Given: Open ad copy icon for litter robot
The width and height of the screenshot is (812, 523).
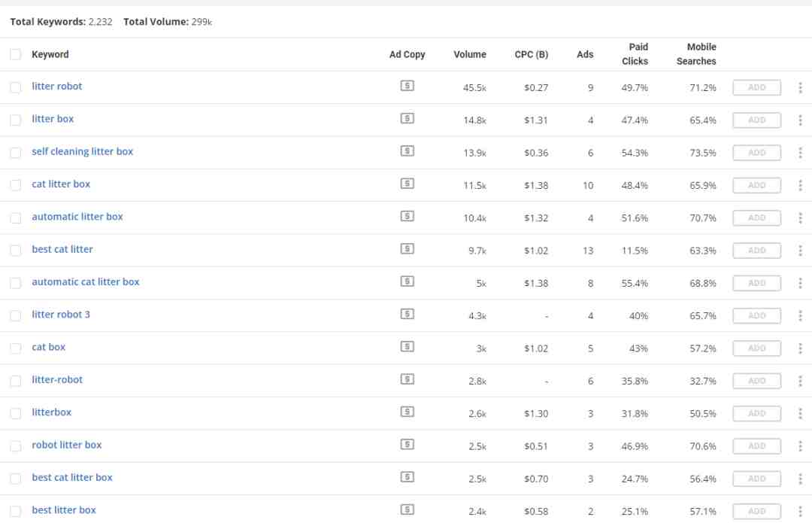Looking at the screenshot, I should click(407, 86).
